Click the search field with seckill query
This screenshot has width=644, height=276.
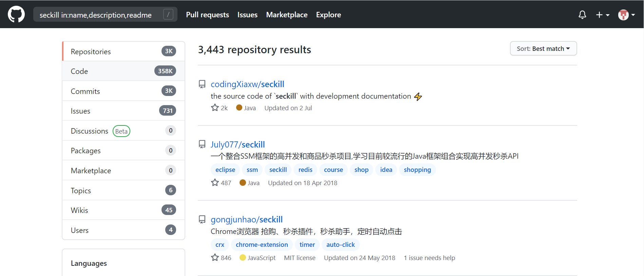105,14
